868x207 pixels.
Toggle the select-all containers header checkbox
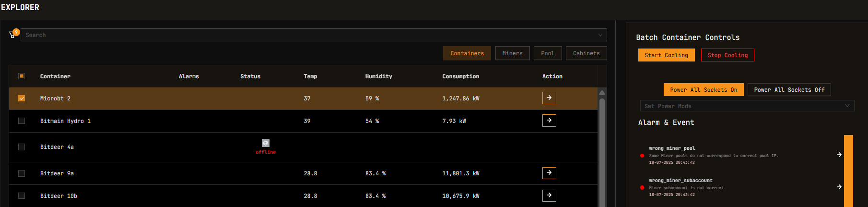point(22,76)
